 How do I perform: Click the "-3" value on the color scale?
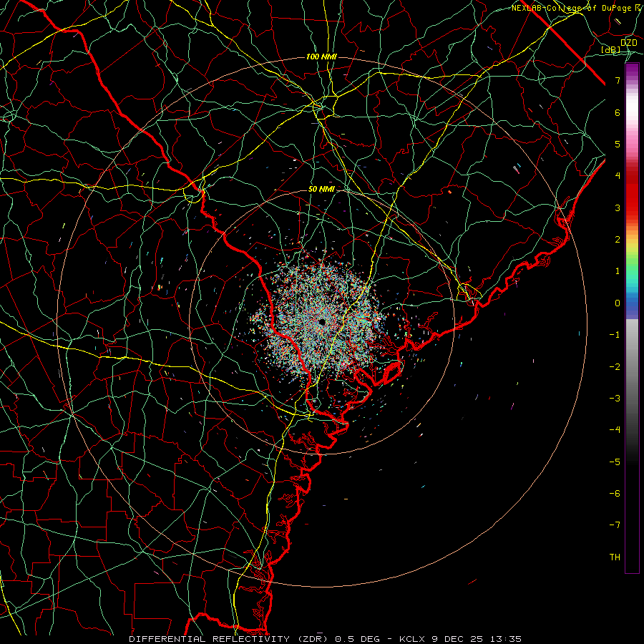tap(615, 398)
